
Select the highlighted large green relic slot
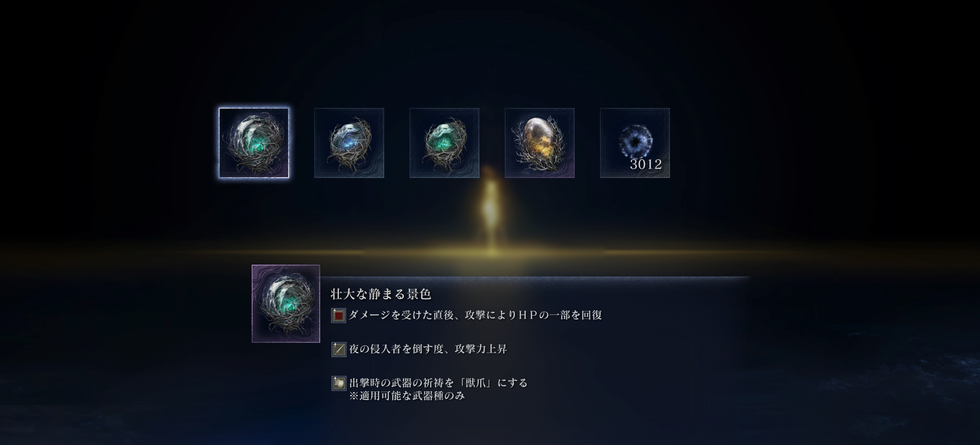(x=254, y=143)
